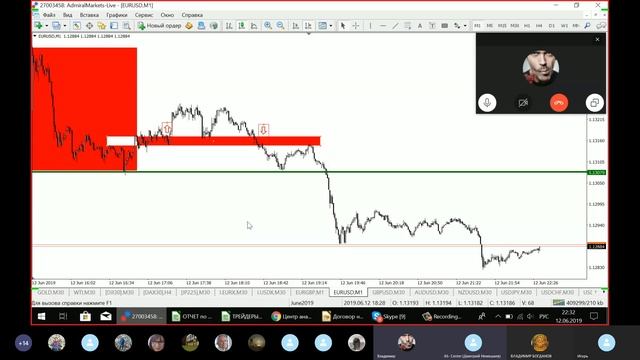This screenshot has height=360, width=640.
Task: Select the Text tool A icon
Action: 420,26
